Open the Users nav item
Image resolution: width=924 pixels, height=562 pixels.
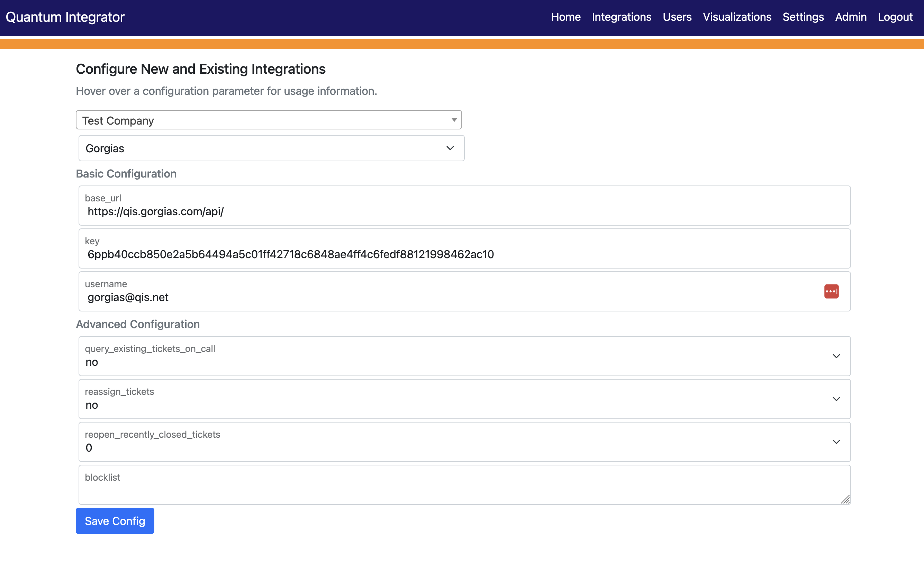point(677,17)
